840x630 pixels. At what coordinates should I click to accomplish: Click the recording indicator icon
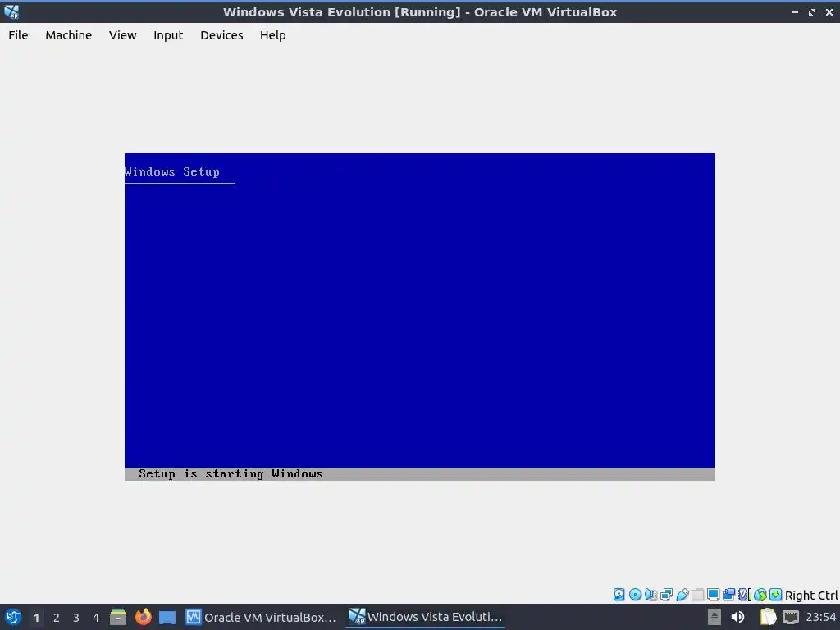pyautogui.click(x=728, y=594)
